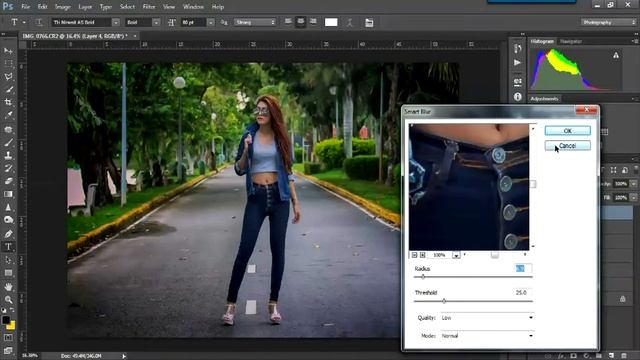Select the Brush tool
Image resolution: width=640 pixels, height=360 pixels.
point(8,142)
